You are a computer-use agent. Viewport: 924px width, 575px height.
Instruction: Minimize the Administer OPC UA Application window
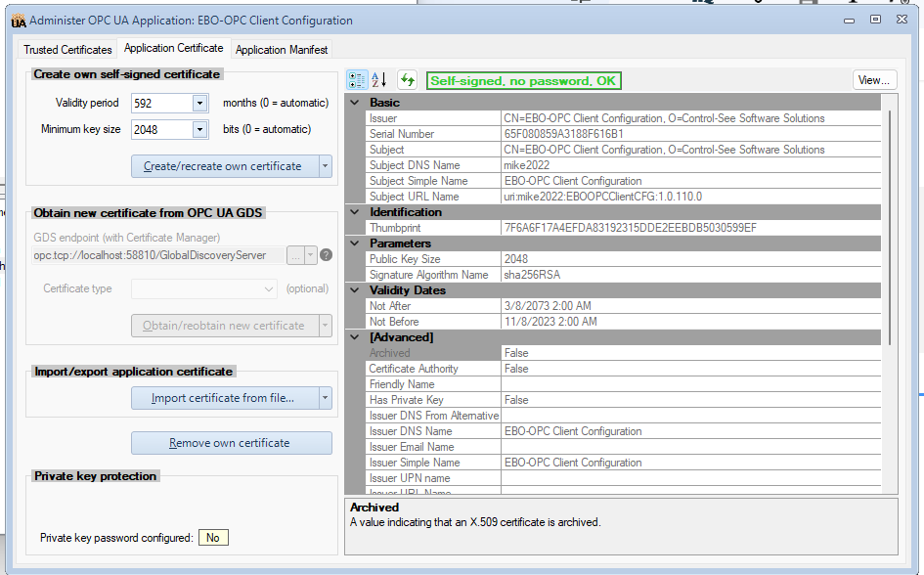point(849,20)
